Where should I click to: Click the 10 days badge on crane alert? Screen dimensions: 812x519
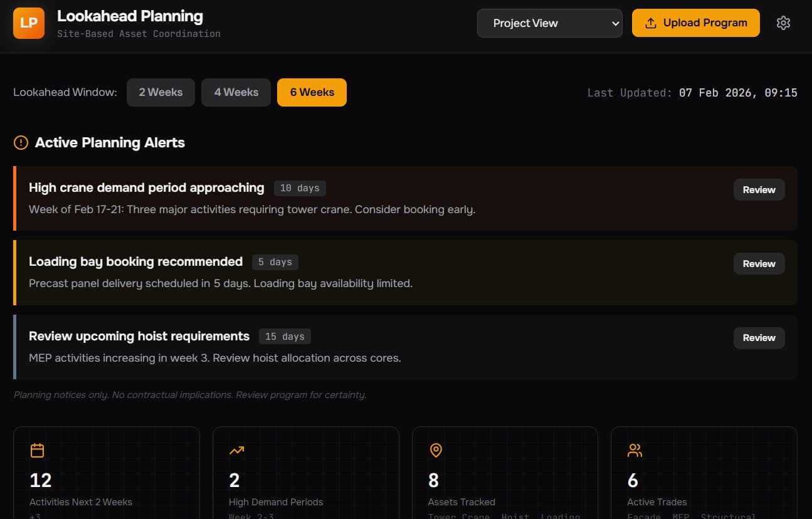[x=300, y=187]
